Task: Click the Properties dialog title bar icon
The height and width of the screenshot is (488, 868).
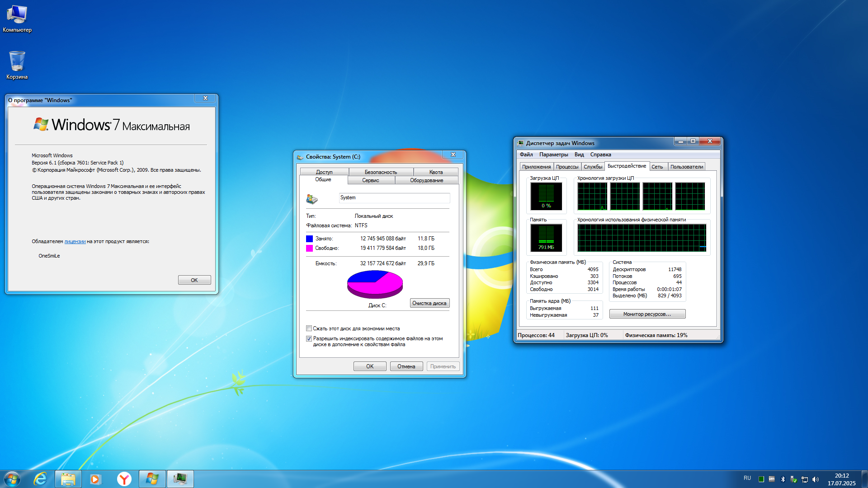Action: pyautogui.click(x=300, y=157)
